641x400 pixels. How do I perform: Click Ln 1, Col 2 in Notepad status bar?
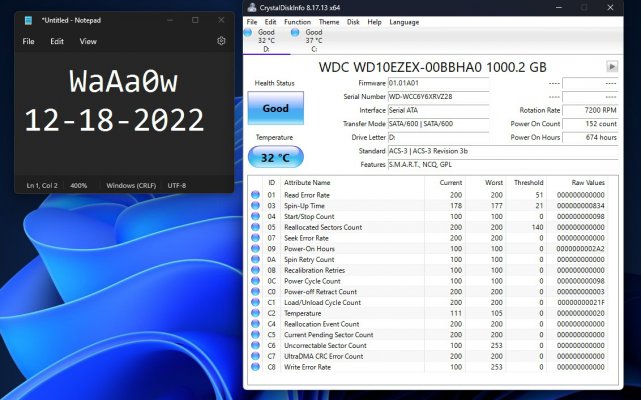tap(42, 185)
